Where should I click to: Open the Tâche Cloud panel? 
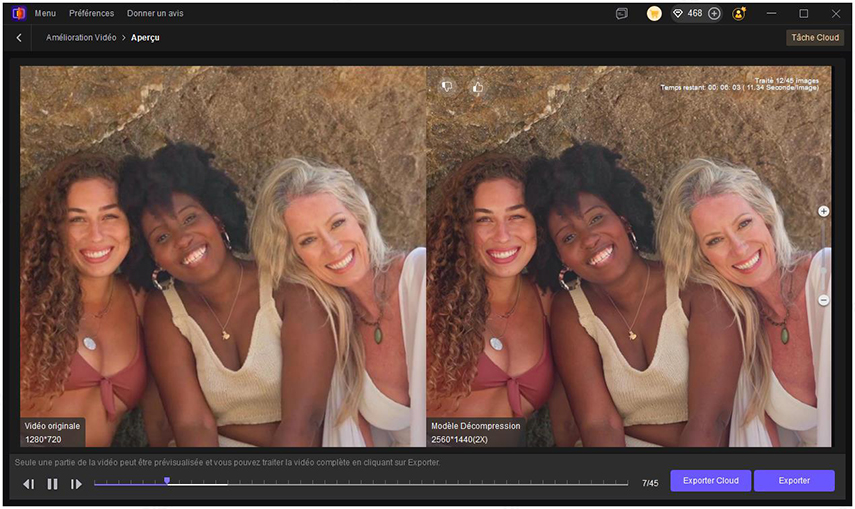(814, 38)
